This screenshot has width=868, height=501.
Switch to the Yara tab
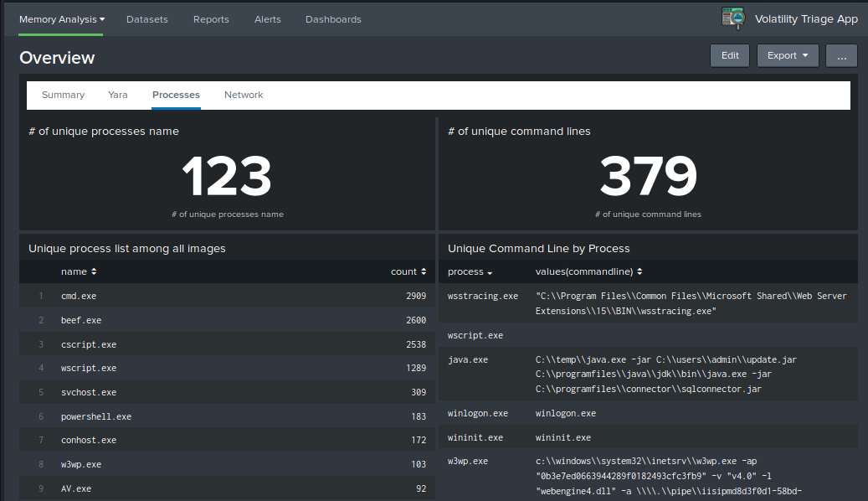pos(118,95)
